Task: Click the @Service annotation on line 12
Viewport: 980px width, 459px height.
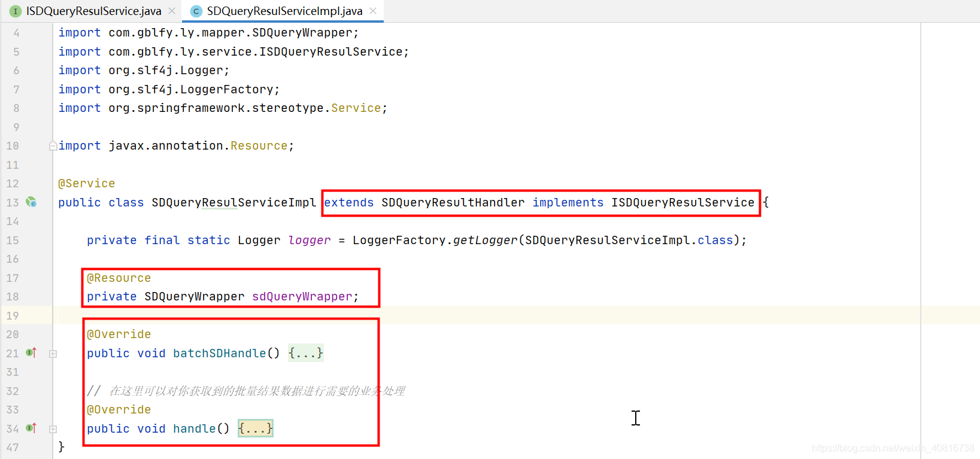Action: click(x=86, y=183)
